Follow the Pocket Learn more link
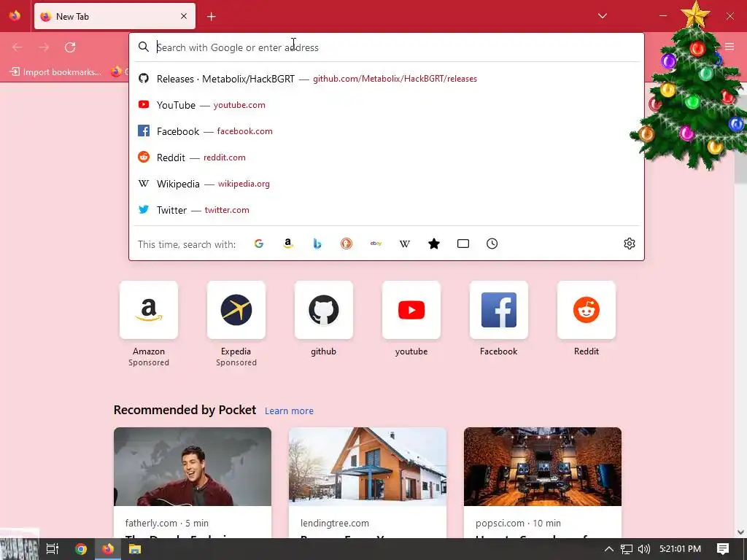The width and height of the screenshot is (747, 560). pos(289,411)
